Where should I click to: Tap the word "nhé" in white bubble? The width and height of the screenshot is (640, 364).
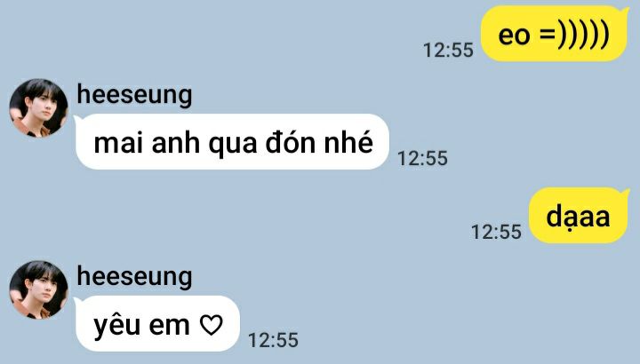pos(349,143)
